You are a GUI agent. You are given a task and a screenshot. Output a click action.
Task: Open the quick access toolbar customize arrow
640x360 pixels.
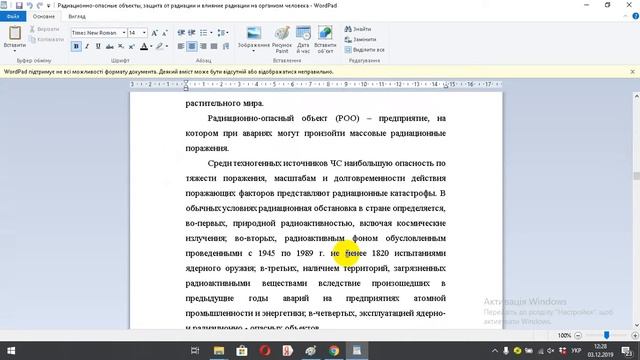[49, 6]
